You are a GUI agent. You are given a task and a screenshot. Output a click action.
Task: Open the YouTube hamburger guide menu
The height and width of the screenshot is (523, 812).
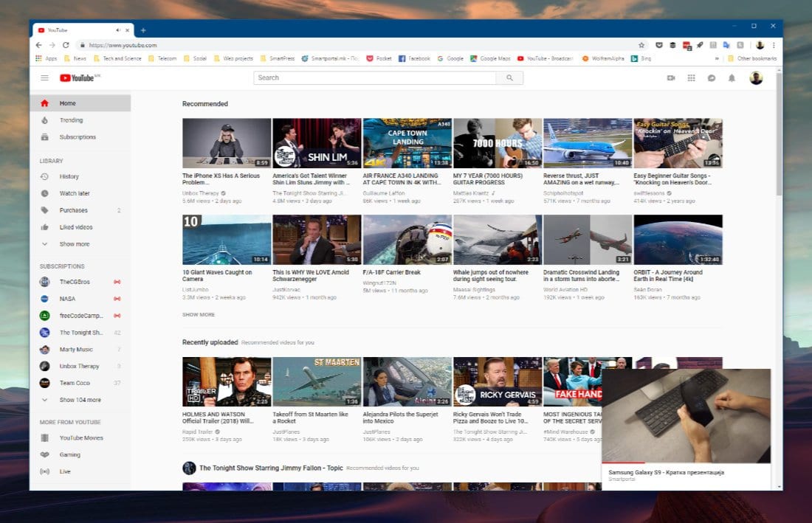pos(44,78)
